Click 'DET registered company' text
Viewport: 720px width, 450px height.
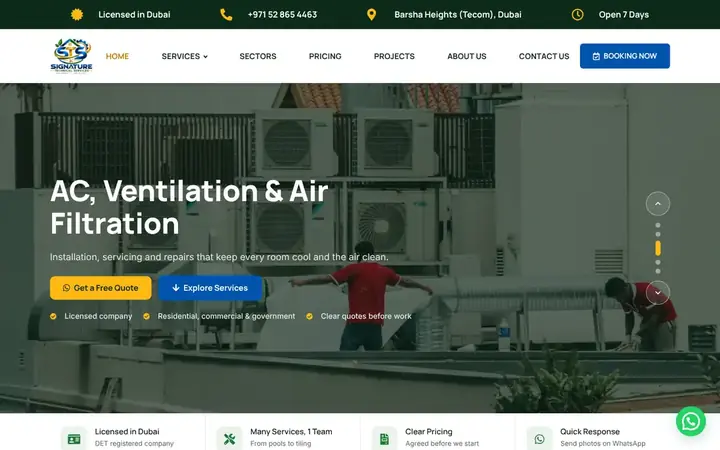[x=134, y=444]
